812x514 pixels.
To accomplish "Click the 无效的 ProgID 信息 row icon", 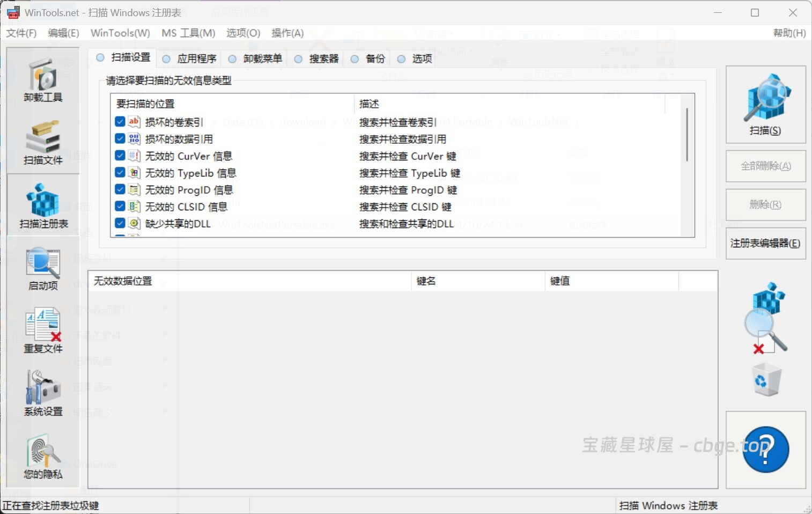I will [134, 189].
